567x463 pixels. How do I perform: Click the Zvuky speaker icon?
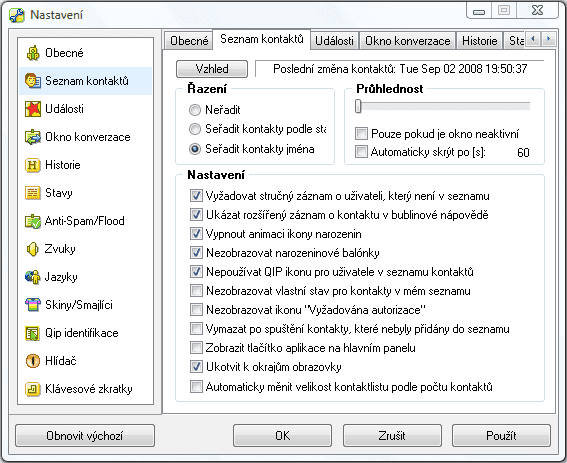tap(33, 249)
